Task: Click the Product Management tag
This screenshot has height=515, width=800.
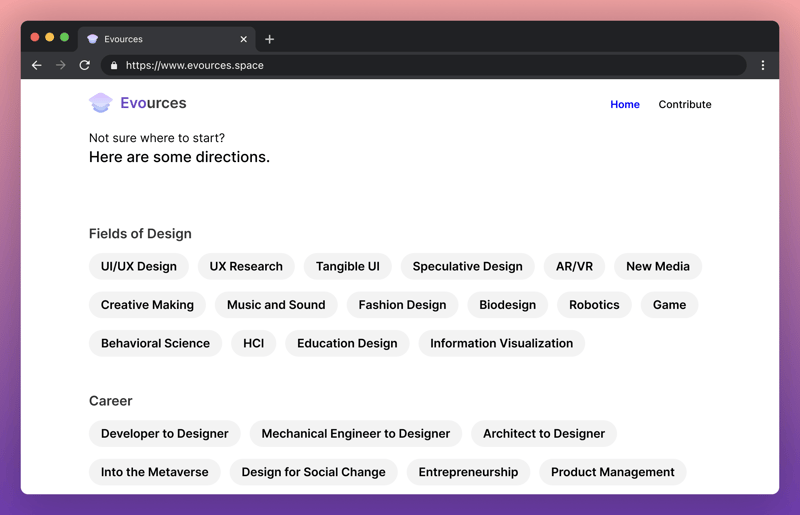Action: 612,472
